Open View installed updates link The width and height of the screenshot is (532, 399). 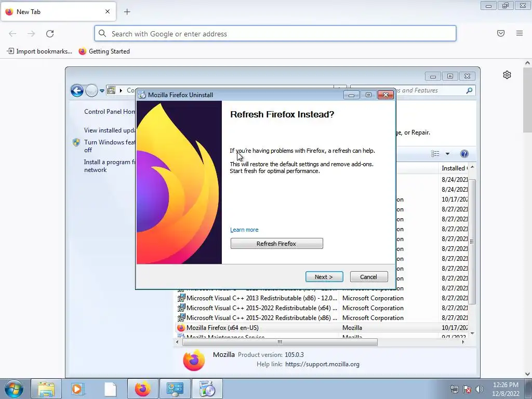pyautogui.click(x=109, y=130)
